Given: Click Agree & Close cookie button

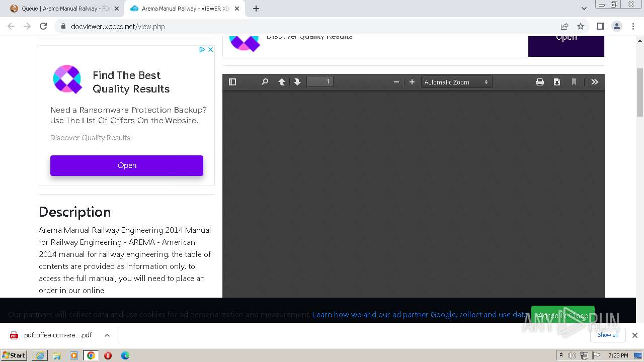Looking at the screenshot, I should pos(563,316).
